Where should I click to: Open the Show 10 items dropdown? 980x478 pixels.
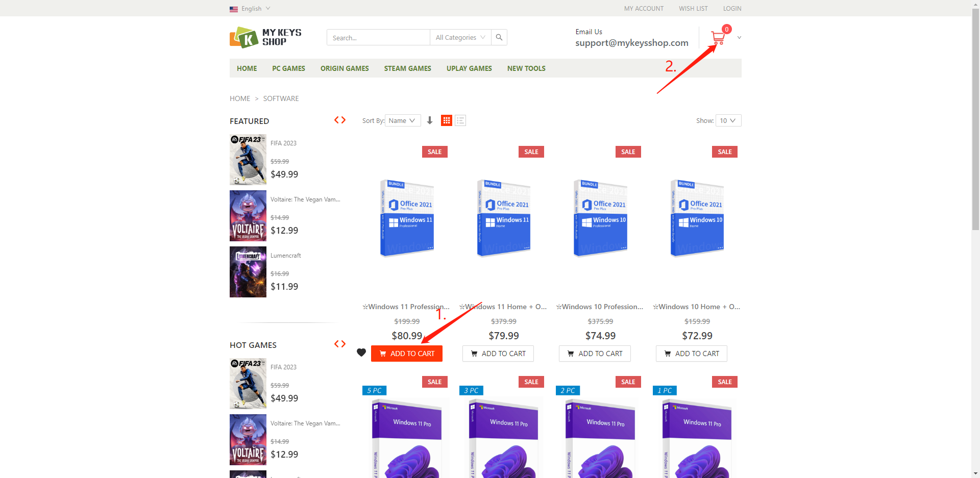click(728, 120)
